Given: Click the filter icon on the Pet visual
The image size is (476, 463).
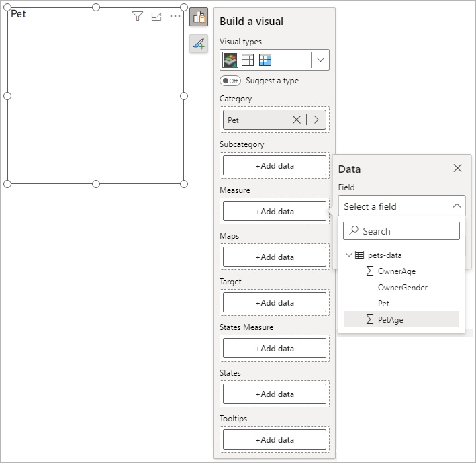Looking at the screenshot, I should 138,17.
